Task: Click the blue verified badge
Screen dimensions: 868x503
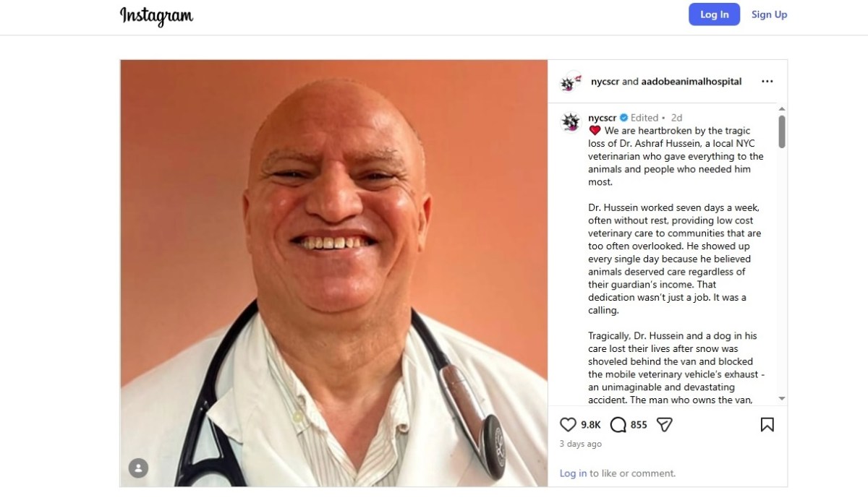Action: click(624, 118)
